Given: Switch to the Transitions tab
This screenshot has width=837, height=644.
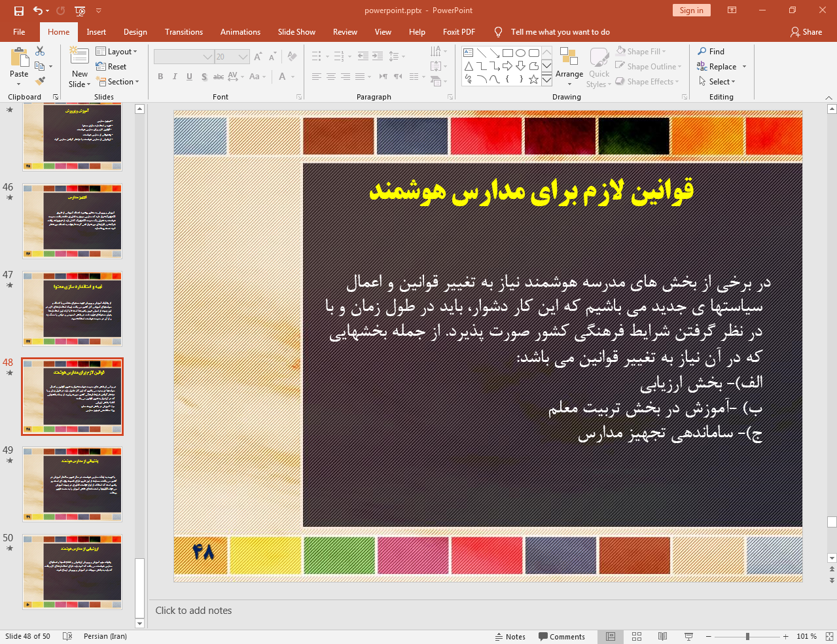Looking at the screenshot, I should pos(184,32).
